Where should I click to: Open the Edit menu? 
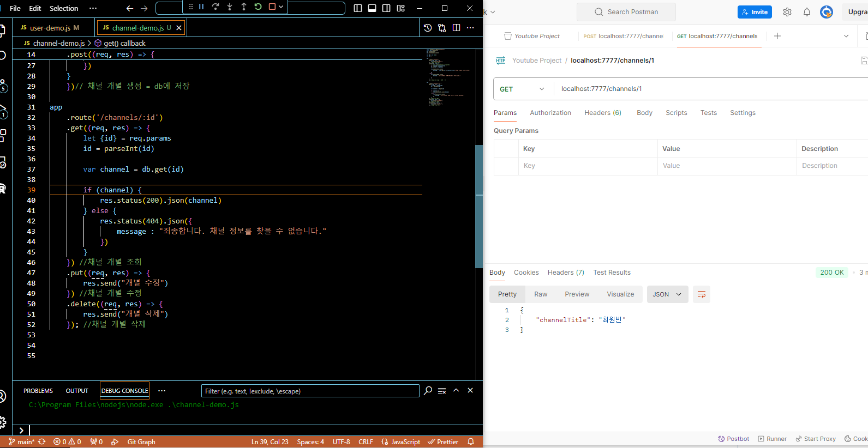tap(35, 8)
